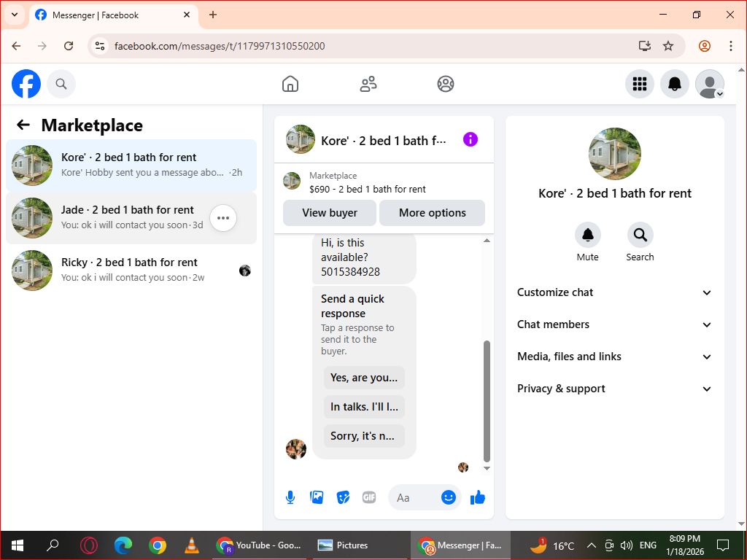Open a new browser tab
The image size is (747, 560).
coord(213,15)
